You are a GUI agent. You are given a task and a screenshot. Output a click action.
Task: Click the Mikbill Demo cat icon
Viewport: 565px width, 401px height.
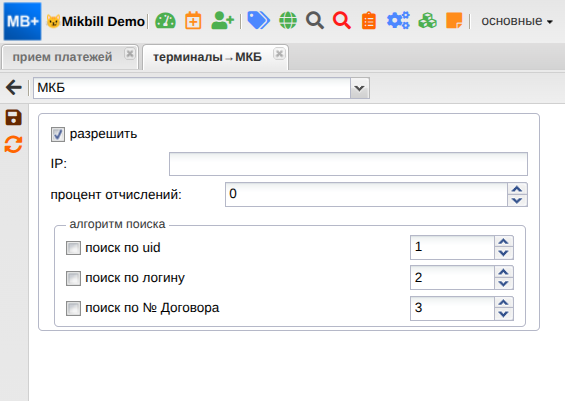click(53, 22)
